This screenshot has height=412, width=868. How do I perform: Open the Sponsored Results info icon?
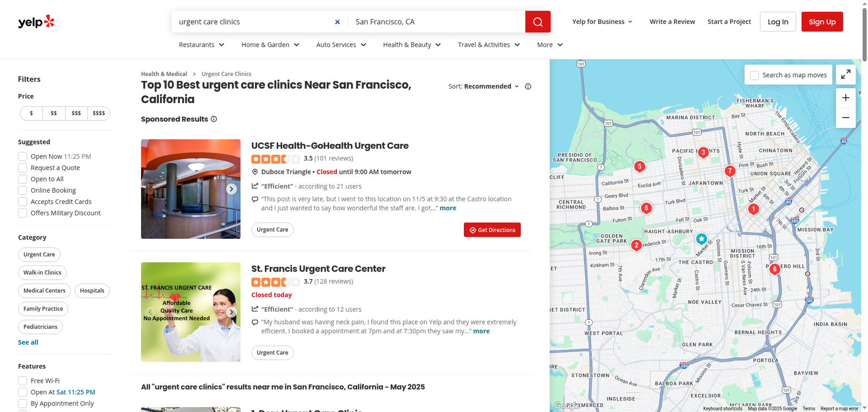pyautogui.click(x=214, y=119)
